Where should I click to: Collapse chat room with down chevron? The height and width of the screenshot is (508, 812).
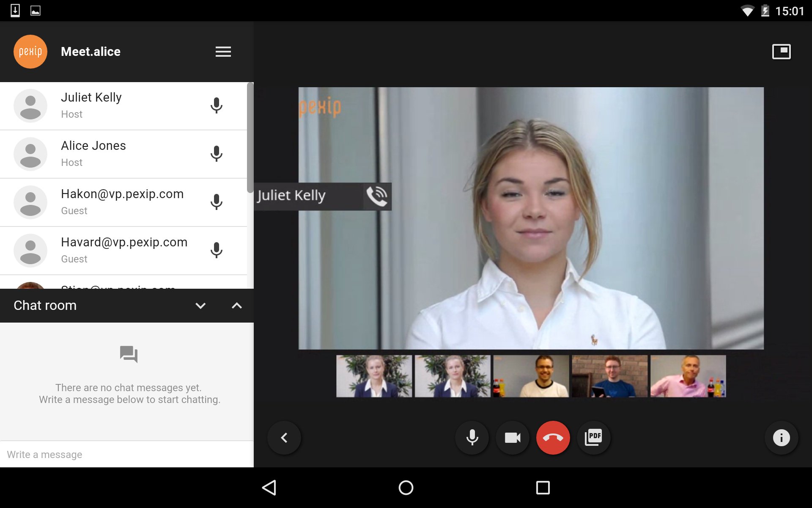click(x=200, y=306)
